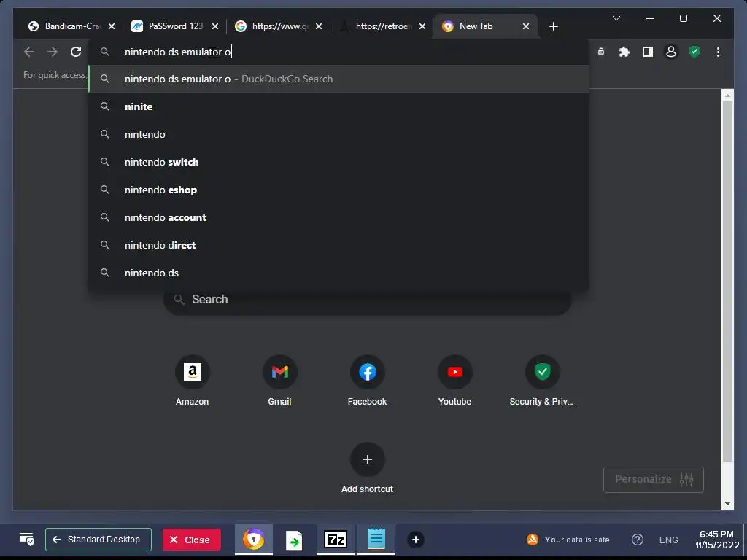This screenshot has width=747, height=560.
Task: Switch to the https://www.g tab
Action: [278, 26]
